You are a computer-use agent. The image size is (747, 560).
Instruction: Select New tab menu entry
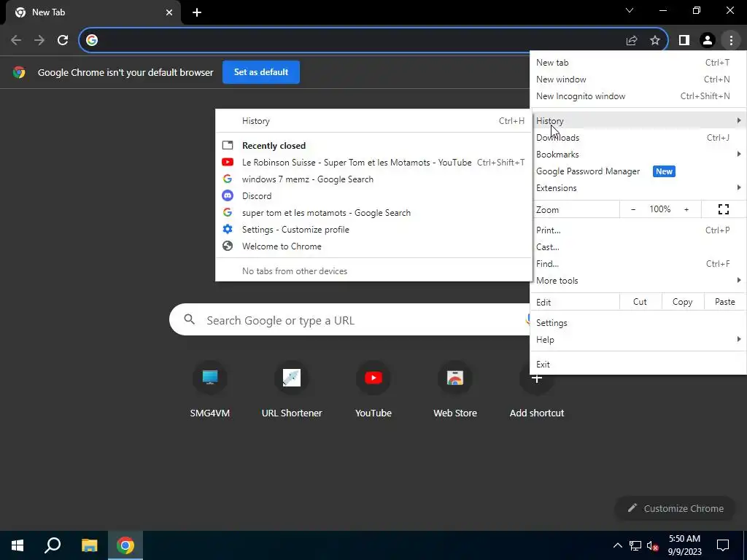click(x=638, y=63)
